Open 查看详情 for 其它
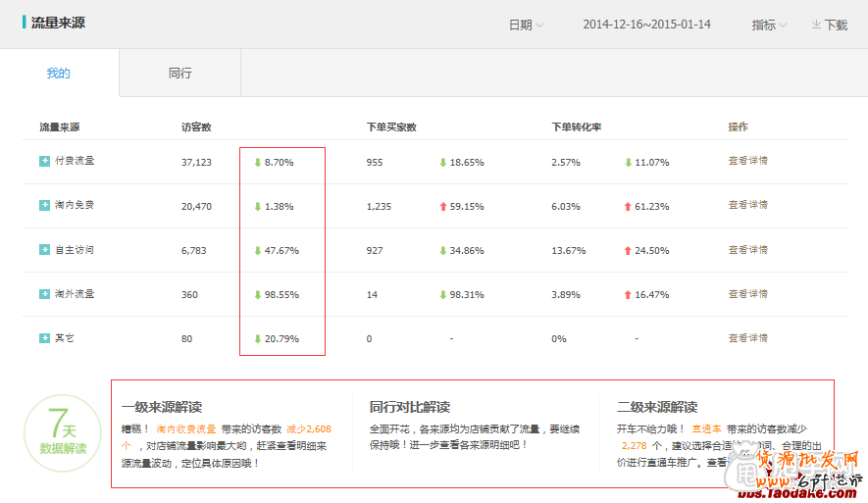The image size is (868, 503). 748,338
